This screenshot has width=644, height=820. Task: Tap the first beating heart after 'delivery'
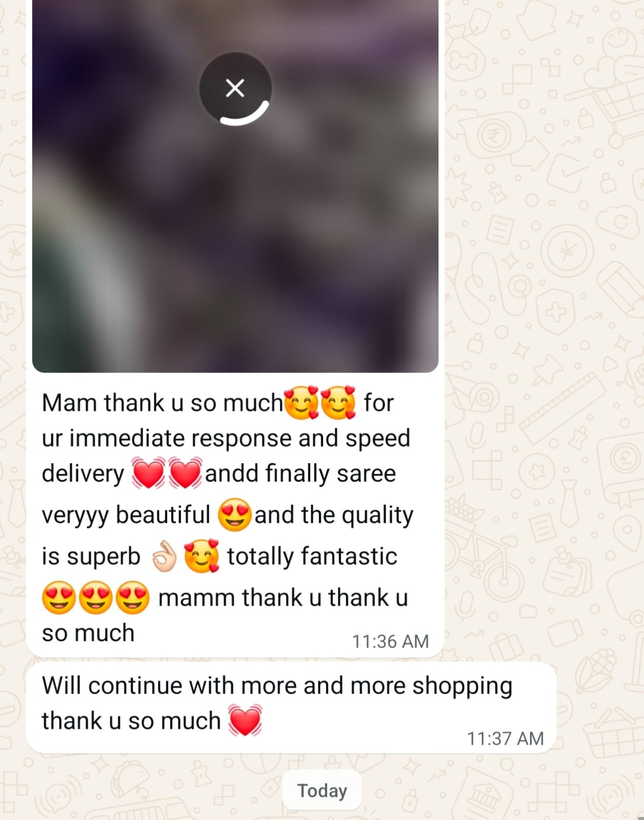148,472
